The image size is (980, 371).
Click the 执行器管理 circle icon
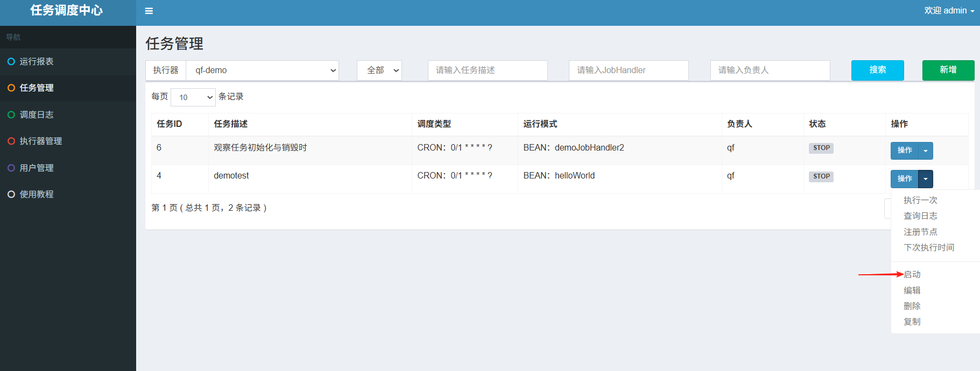click(x=11, y=141)
